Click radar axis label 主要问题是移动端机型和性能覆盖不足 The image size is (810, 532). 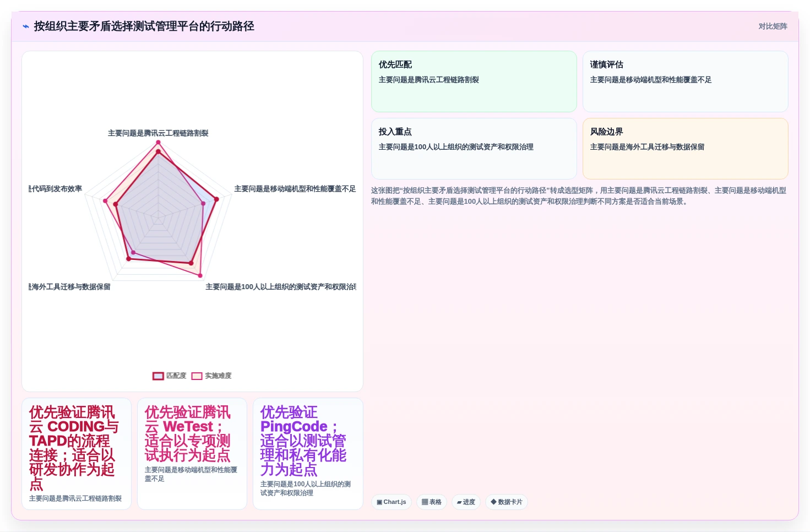point(295,189)
